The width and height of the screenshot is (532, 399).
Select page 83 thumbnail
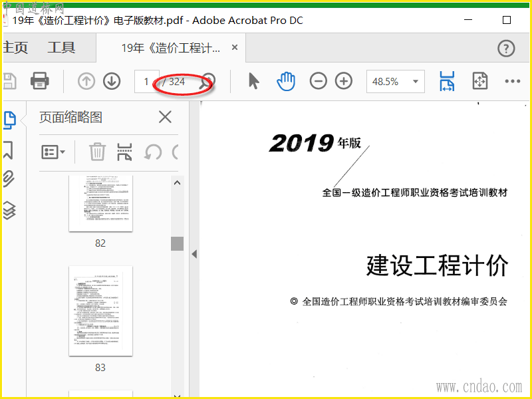click(x=100, y=311)
